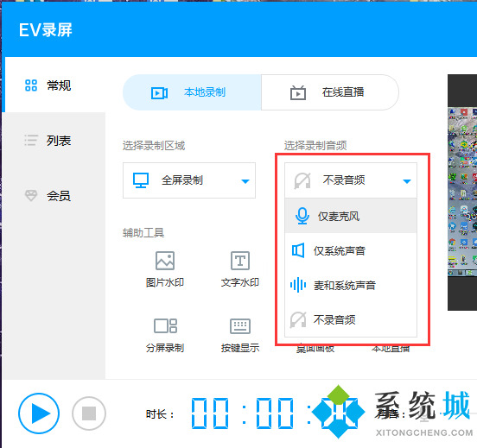477x448 pixels.
Task: Click the 选择录制音频 section label
Action: point(315,146)
